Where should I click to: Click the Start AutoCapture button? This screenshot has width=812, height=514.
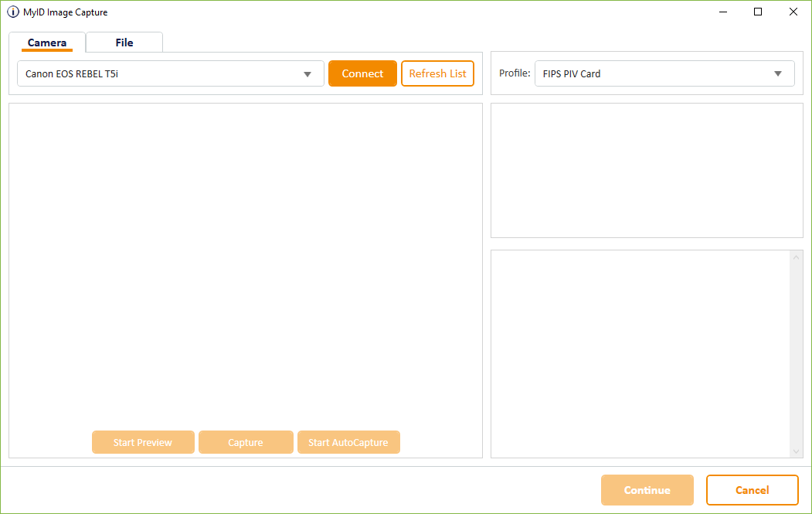(x=348, y=442)
